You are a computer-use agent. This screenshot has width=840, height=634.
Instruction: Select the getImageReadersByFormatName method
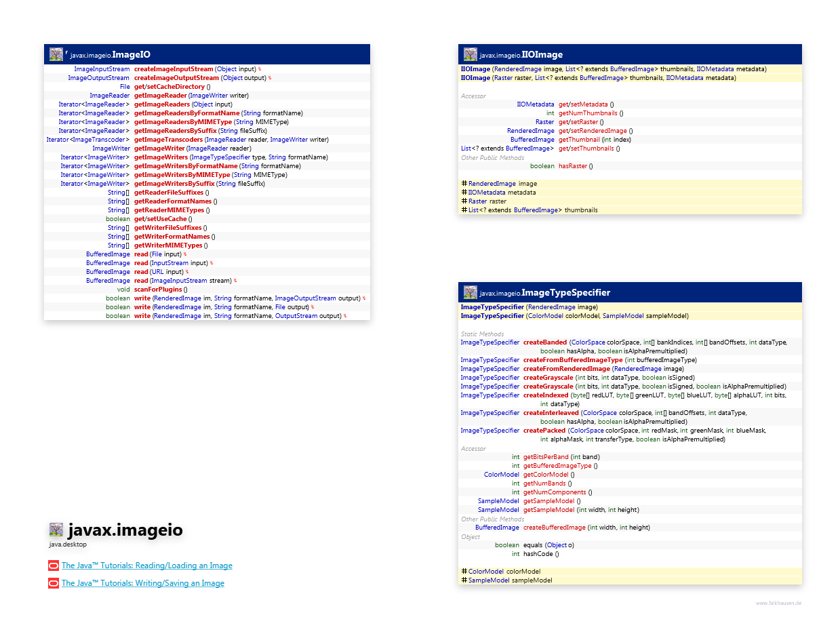tap(186, 113)
